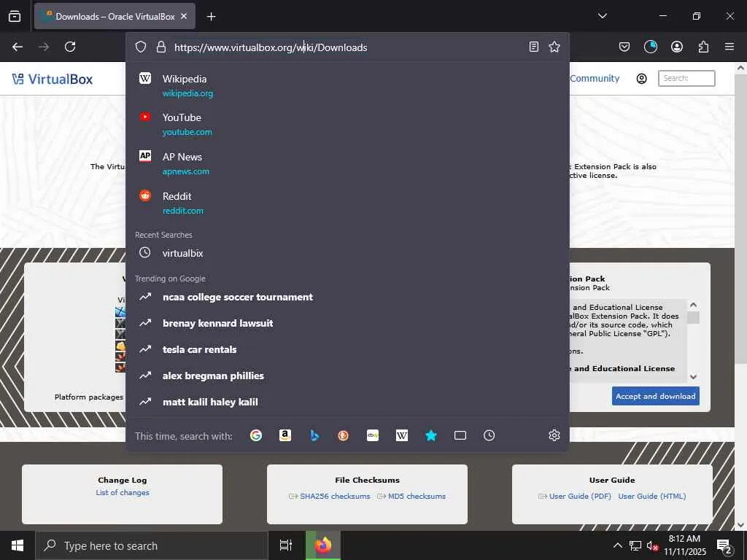The width and height of the screenshot is (747, 560).
Task: Click the license text scroll down arrow
Action: point(694,377)
